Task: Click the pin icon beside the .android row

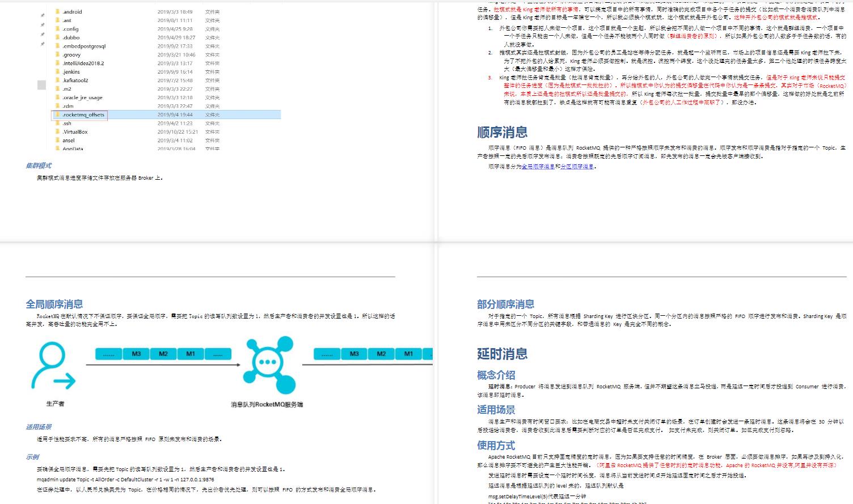Action: 43,14
